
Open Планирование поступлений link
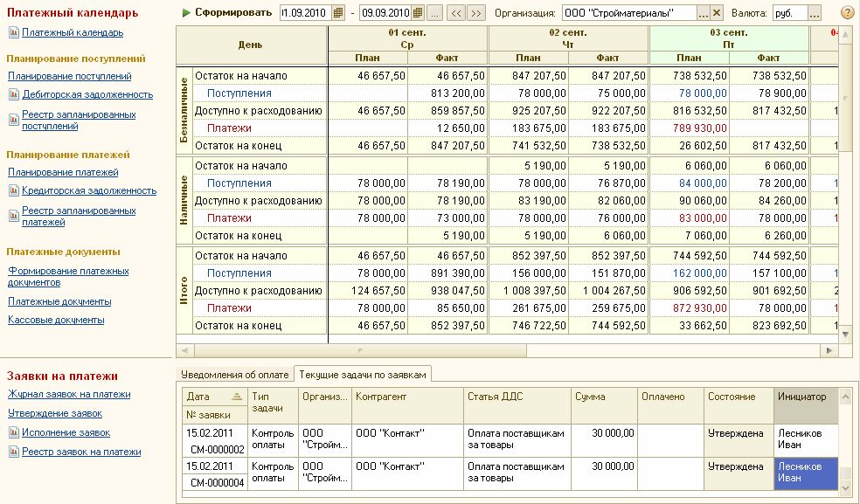tap(70, 76)
